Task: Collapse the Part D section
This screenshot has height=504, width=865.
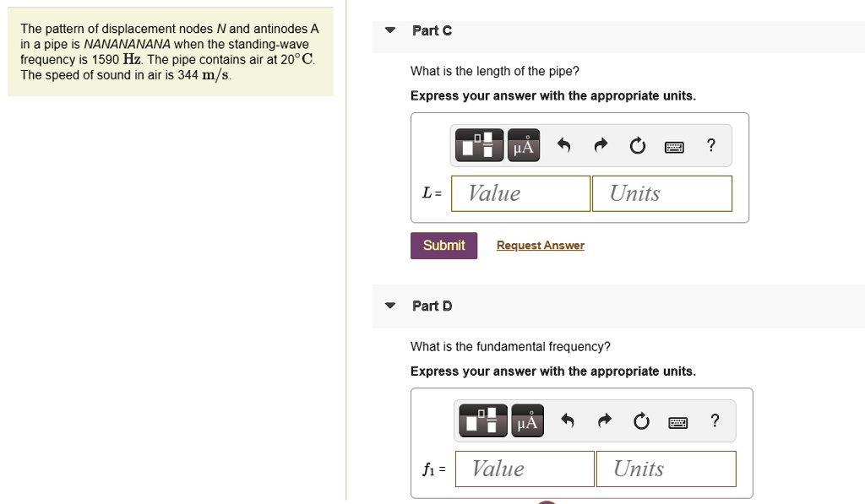Action: (389, 306)
